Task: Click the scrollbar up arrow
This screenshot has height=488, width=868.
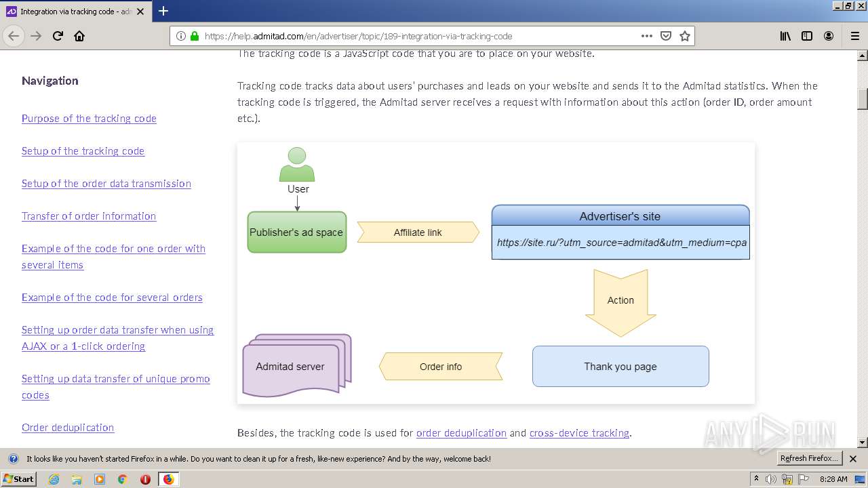Action: (863, 54)
